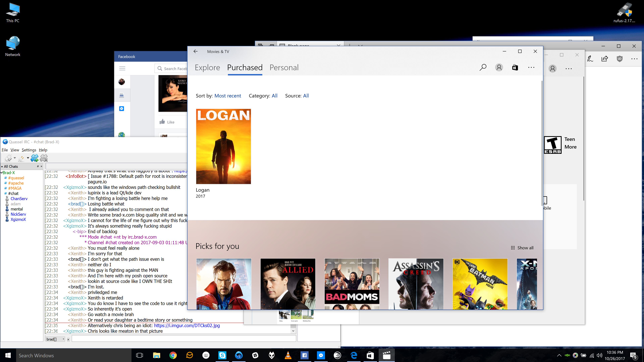This screenshot has width=644, height=362.
Task: Open the #apache channel
Action: coord(16,183)
